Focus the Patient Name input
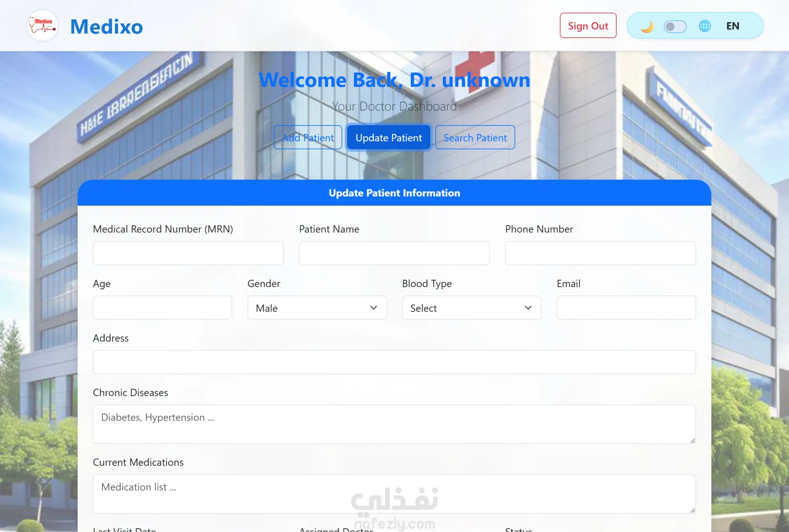 394,253
